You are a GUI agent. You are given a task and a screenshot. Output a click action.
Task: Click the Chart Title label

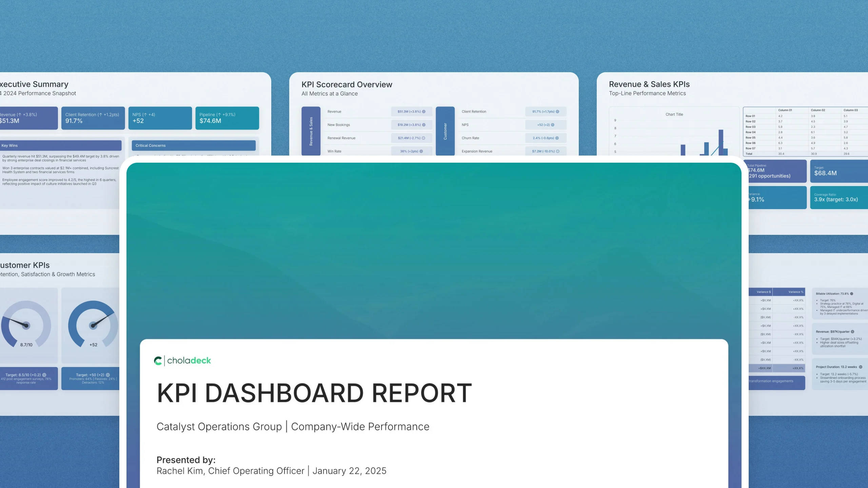click(674, 115)
